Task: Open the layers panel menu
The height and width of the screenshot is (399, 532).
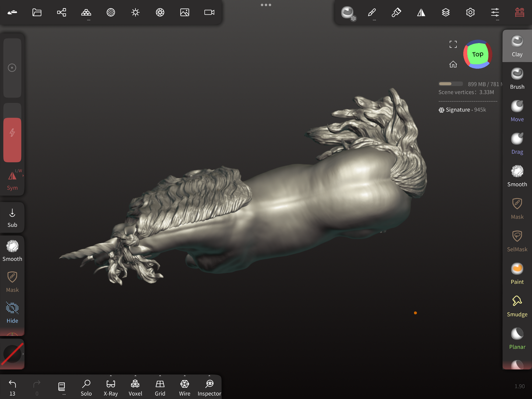Action: 445,13
